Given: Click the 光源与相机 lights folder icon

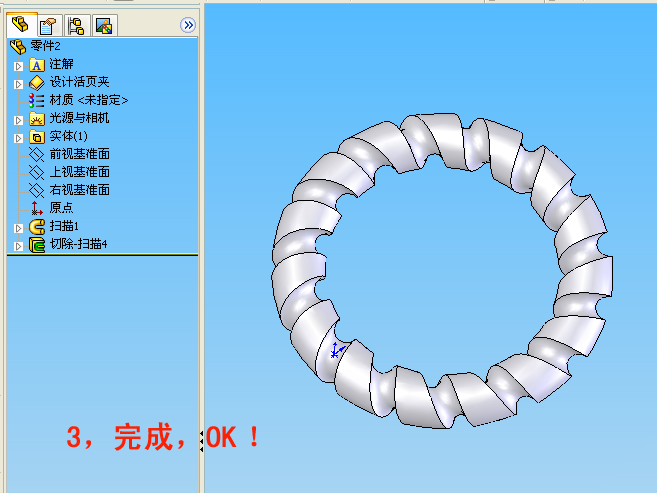Looking at the screenshot, I should (37, 119).
